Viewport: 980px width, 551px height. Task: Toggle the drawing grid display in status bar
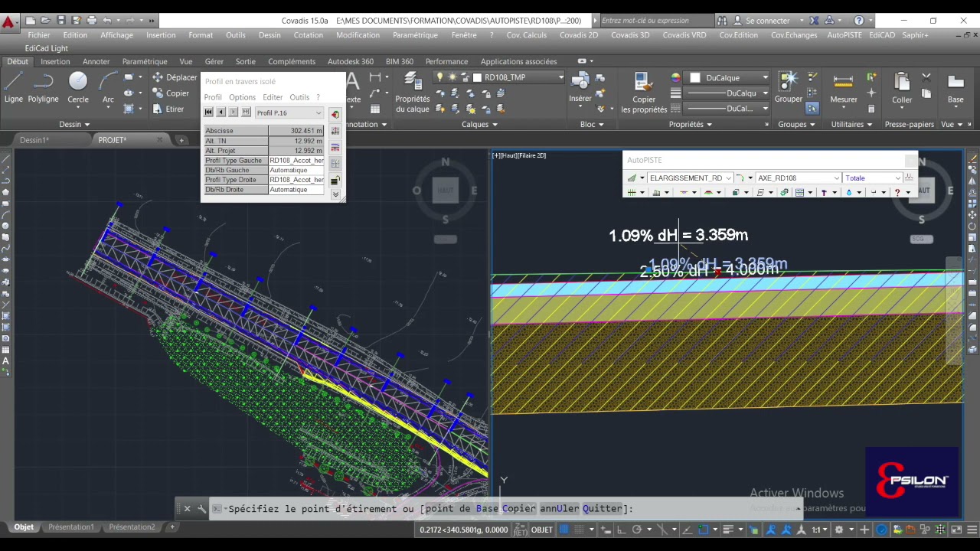tap(564, 530)
